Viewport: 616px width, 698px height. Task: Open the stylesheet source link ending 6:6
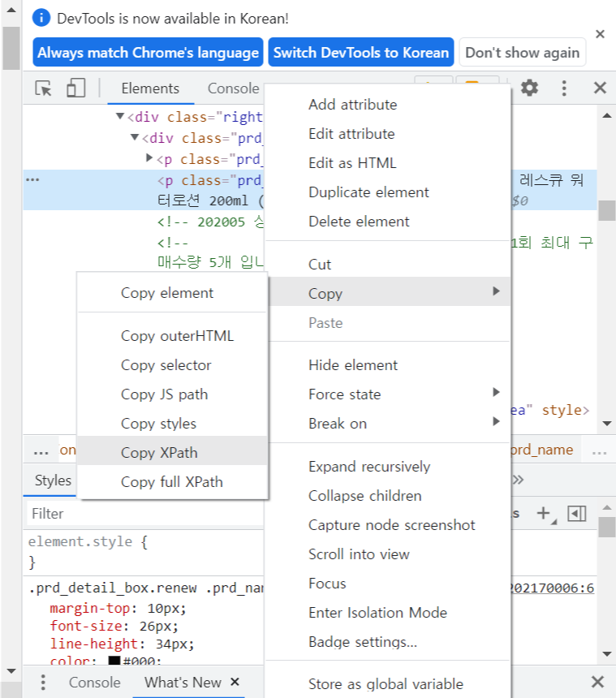553,588
